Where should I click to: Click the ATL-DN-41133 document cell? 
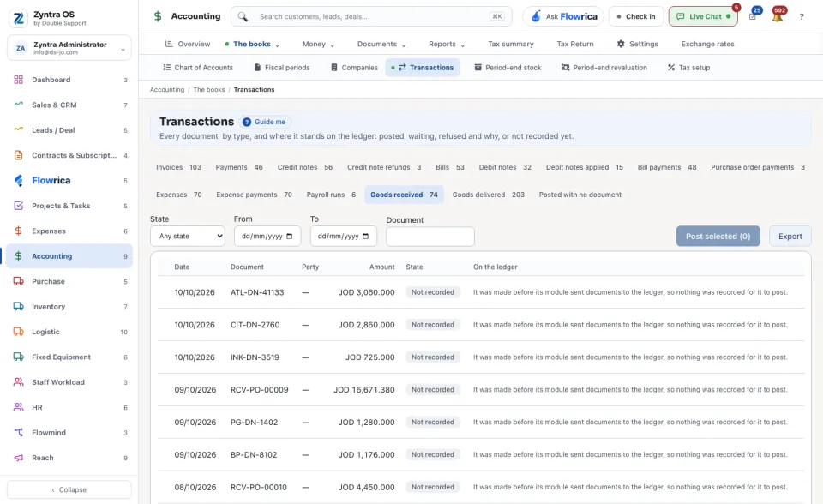[257, 292]
